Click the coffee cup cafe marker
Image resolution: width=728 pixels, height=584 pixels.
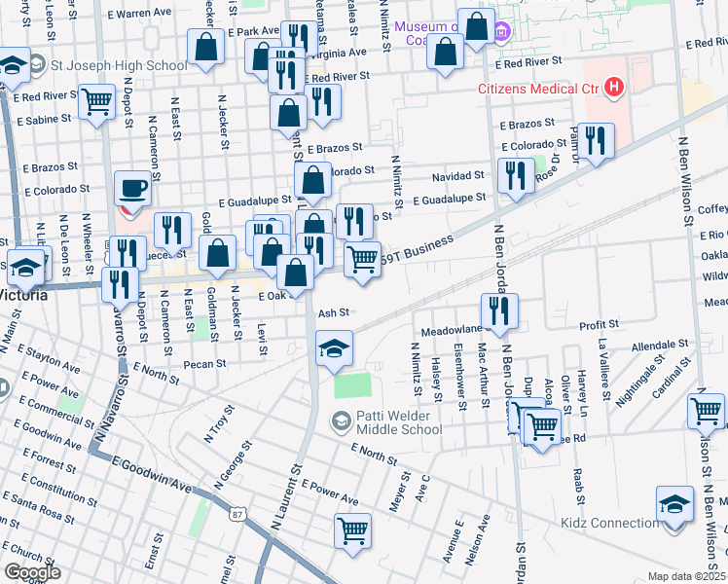click(132, 187)
